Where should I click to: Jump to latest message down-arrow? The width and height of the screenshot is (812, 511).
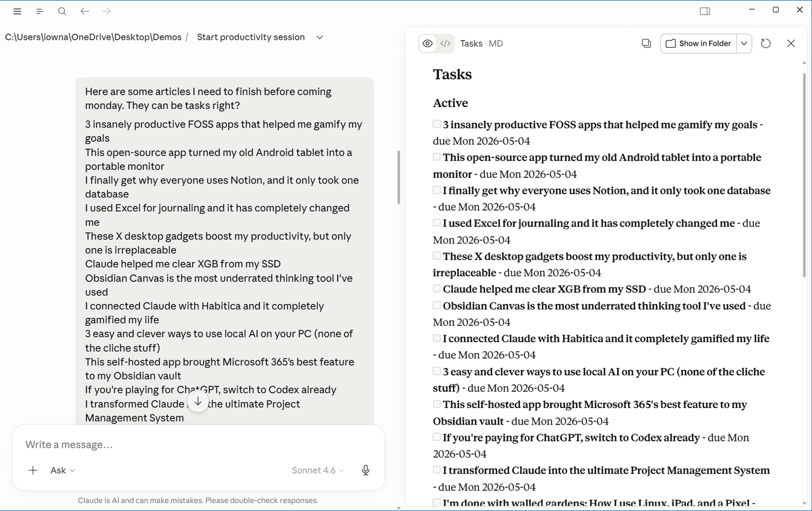[198, 401]
